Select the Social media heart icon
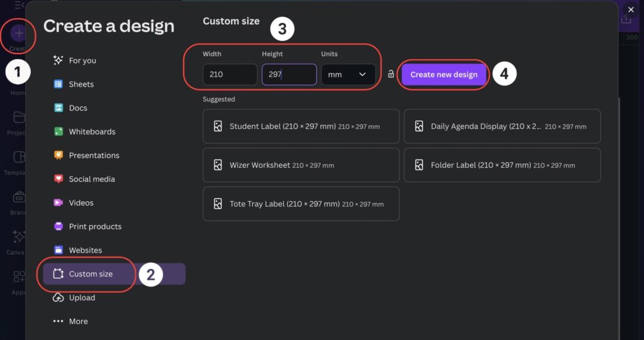The image size is (644, 340). [x=58, y=179]
